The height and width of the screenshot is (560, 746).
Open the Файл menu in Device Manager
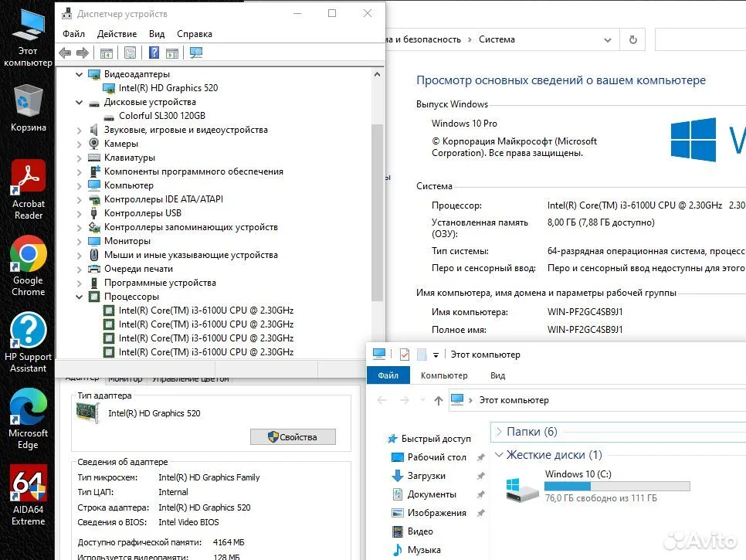click(73, 34)
